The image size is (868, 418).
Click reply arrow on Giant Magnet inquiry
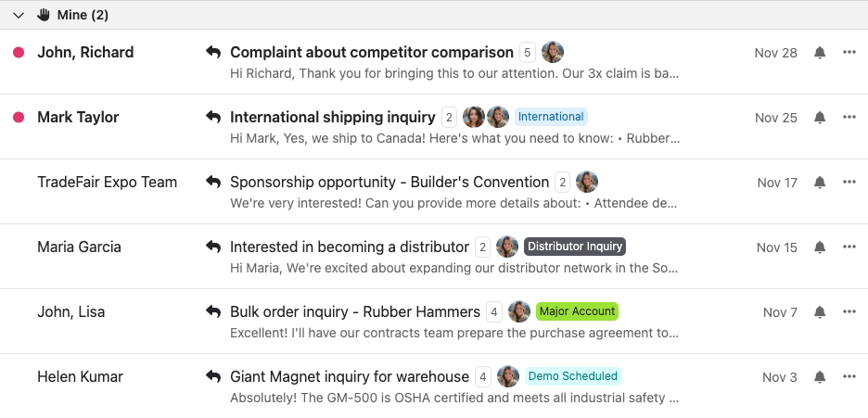tap(213, 377)
